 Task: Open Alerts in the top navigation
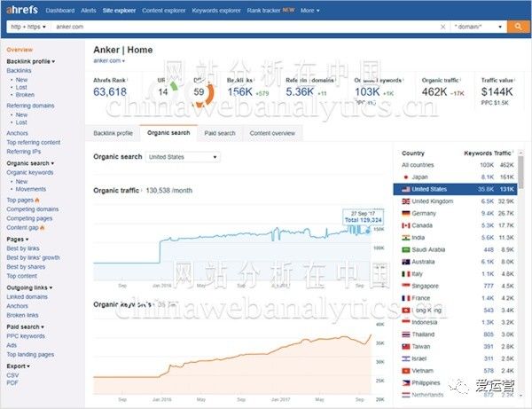tap(89, 11)
